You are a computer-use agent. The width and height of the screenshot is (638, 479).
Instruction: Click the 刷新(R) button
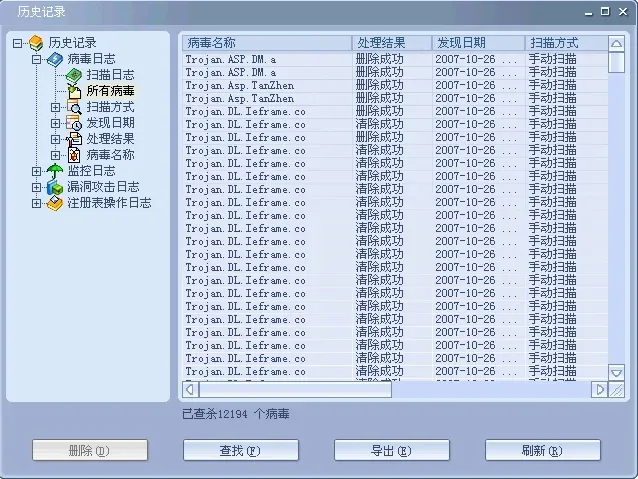543,450
